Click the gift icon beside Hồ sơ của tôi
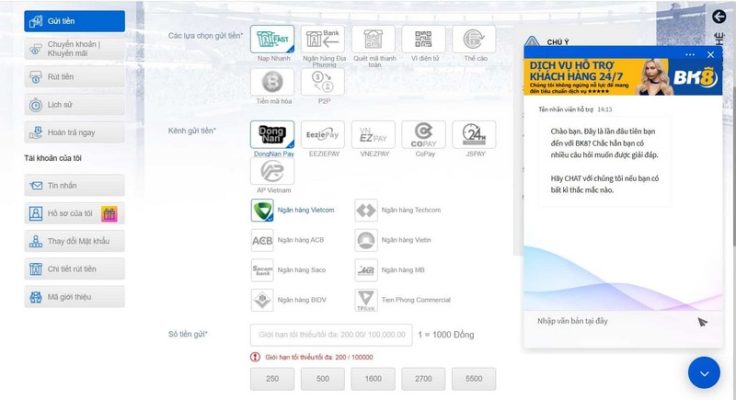736x400 pixels. click(x=109, y=214)
